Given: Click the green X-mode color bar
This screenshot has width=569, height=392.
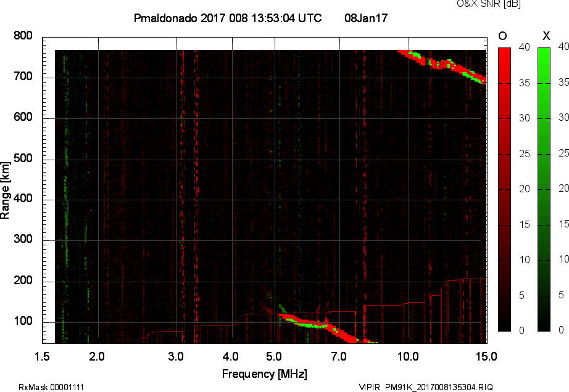Looking at the screenshot, I should (x=544, y=189).
